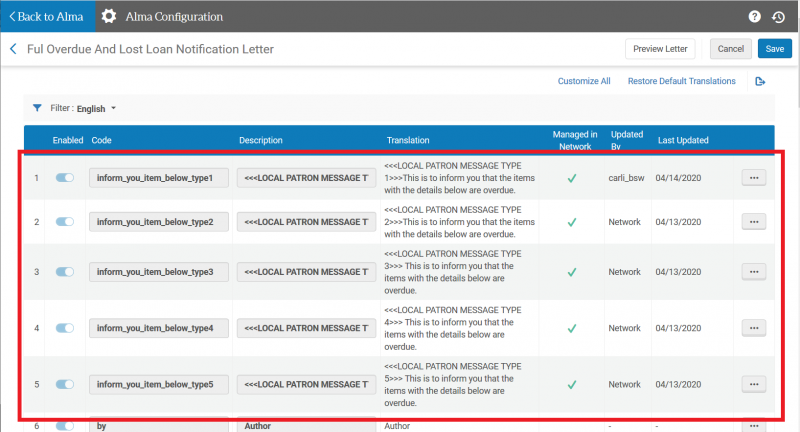
Task: Click the Back to Alma button
Action: pyautogui.click(x=47, y=16)
